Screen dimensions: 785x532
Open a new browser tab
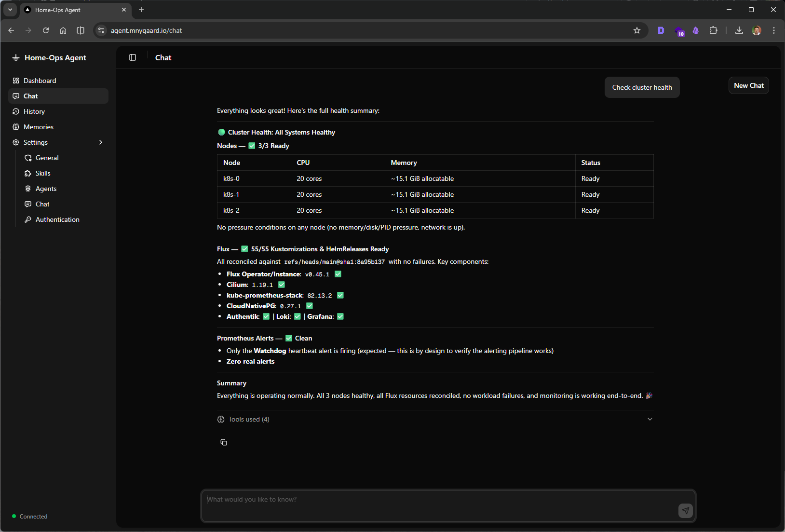141,10
